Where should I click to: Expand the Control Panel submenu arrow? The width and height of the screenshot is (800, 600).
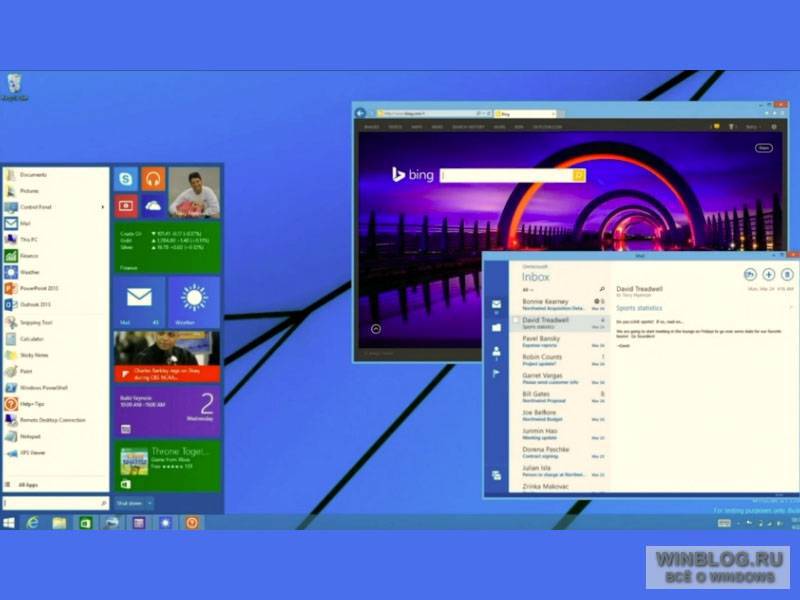(x=103, y=207)
